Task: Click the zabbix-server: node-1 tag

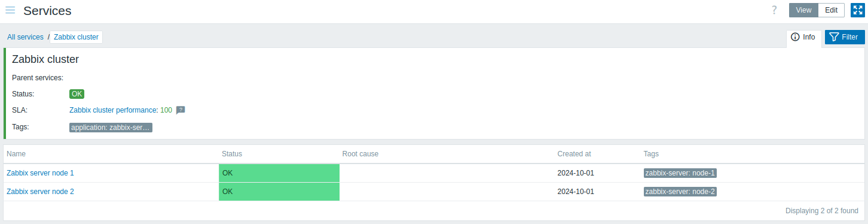Action: [x=680, y=173]
